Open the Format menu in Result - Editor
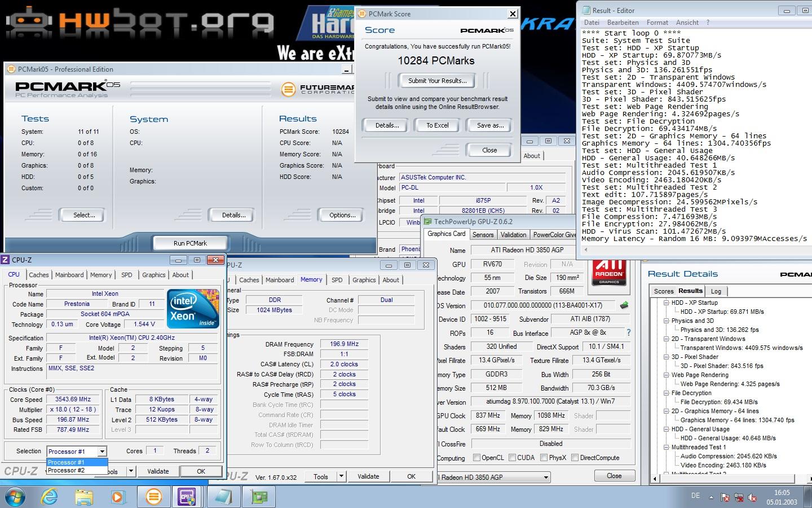Image resolution: width=812 pixels, height=508 pixels. (x=657, y=23)
